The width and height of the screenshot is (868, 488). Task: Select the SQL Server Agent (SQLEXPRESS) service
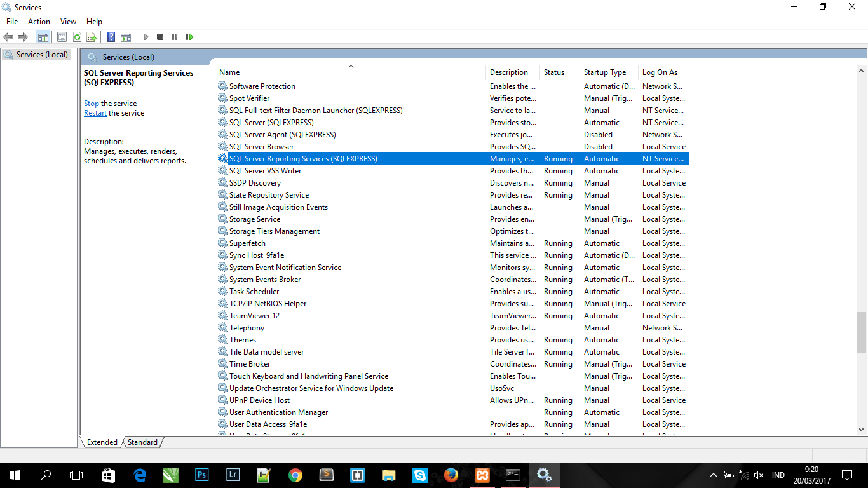(452, 135)
